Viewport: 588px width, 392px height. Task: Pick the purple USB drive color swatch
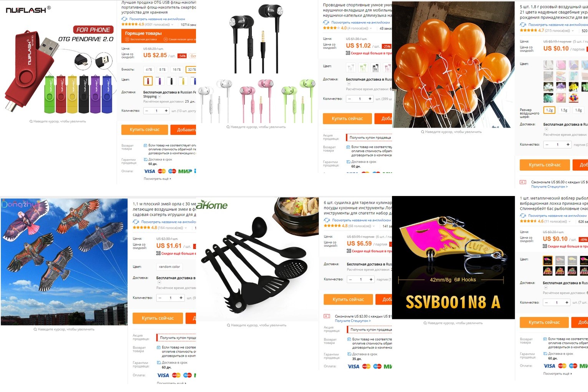pyautogui.click(x=159, y=81)
